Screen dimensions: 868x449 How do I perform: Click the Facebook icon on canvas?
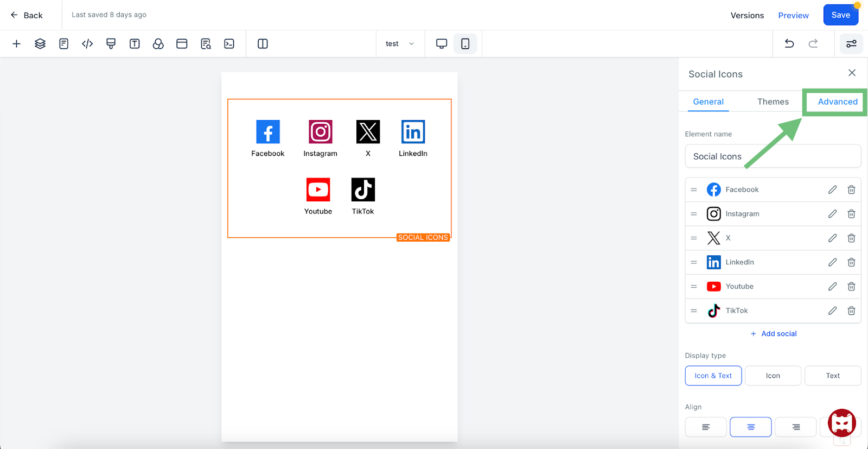pyautogui.click(x=268, y=132)
